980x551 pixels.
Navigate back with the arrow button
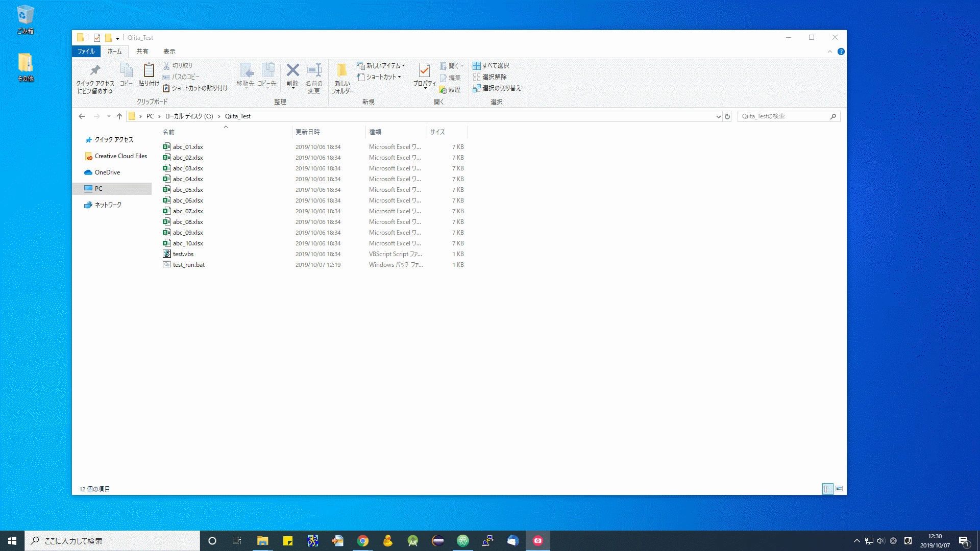pyautogui.click(x=82, y=116)
